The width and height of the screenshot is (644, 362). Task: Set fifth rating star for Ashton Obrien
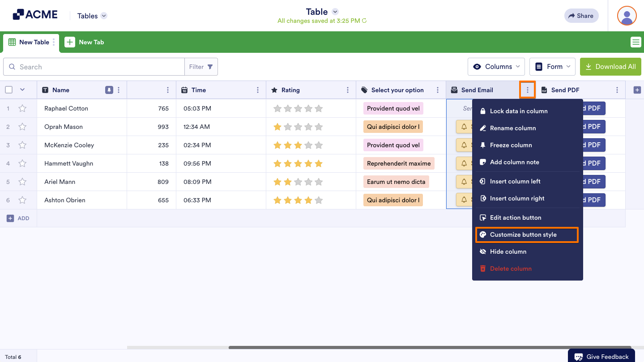point(319,200)
